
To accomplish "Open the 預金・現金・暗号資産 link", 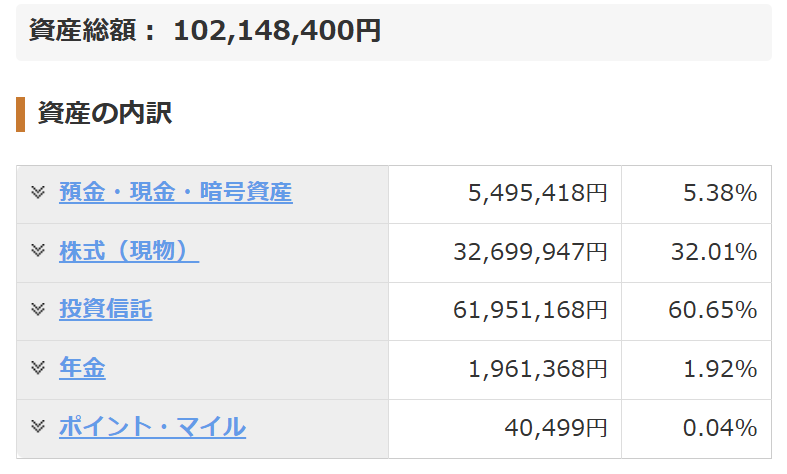I will coord(176,192).
